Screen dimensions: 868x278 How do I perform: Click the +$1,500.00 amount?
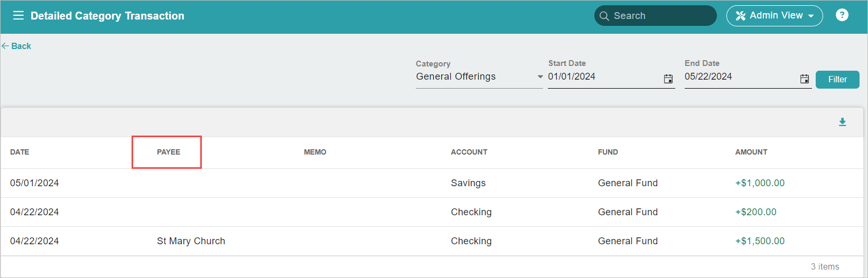point(760,241)
